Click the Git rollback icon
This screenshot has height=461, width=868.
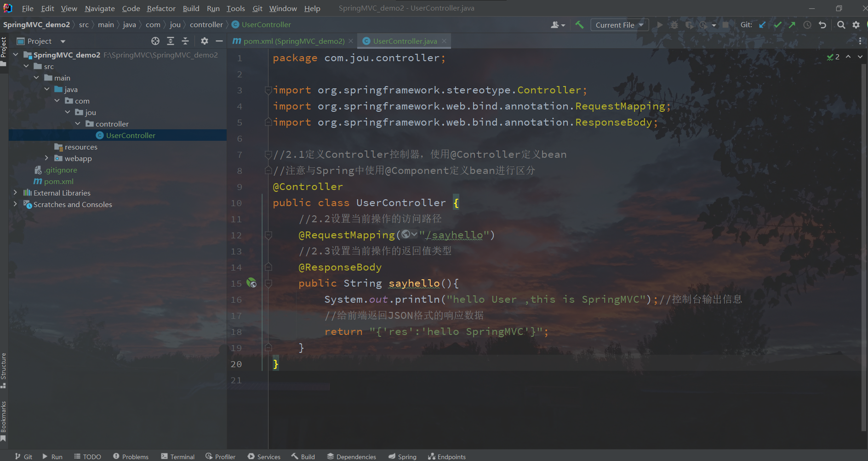(x=822, y=25)
